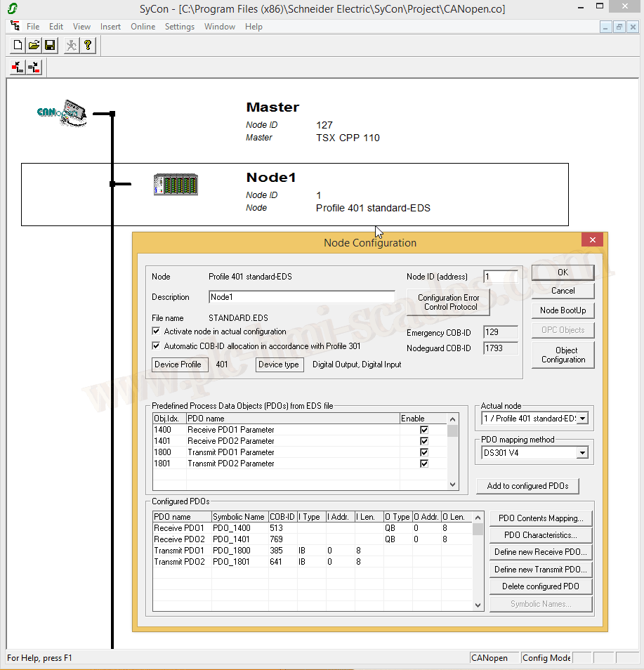The height and width of the screenshot is (670, 644).
Task: Click the Insert Node toolbar icon
Action: [34, 67]
